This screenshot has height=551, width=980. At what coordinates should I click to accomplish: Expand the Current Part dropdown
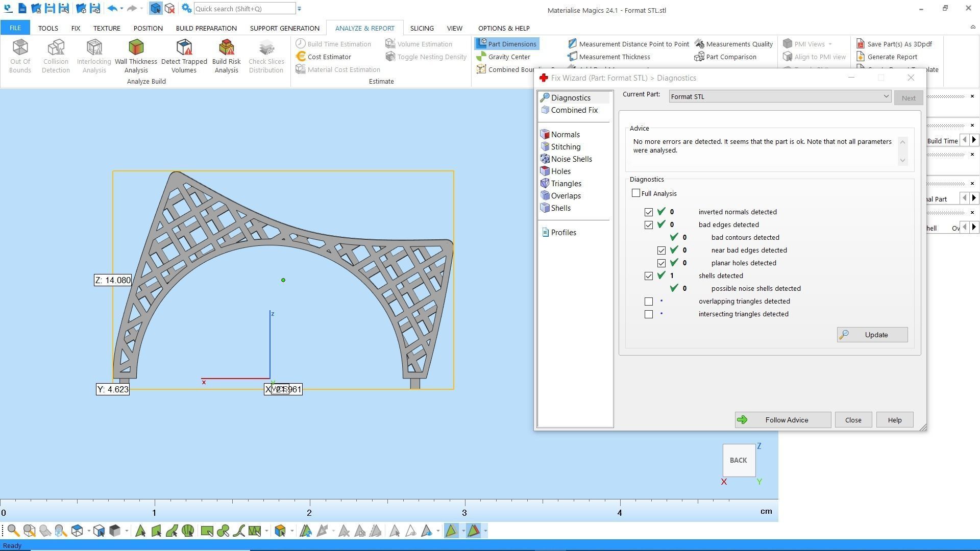point(886,96)
